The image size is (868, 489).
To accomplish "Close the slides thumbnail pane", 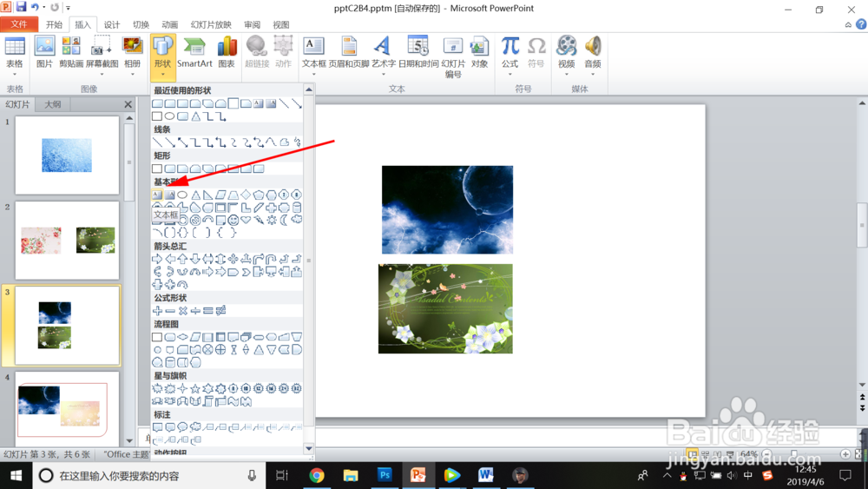I will [128, 104].
